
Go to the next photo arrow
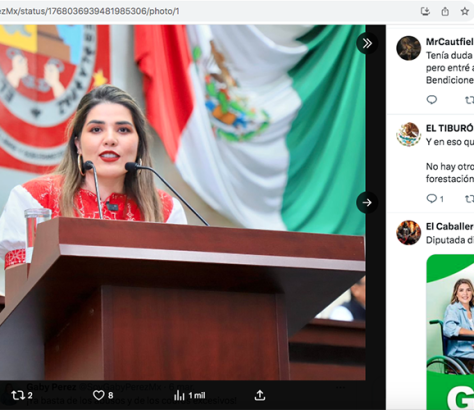367,202
